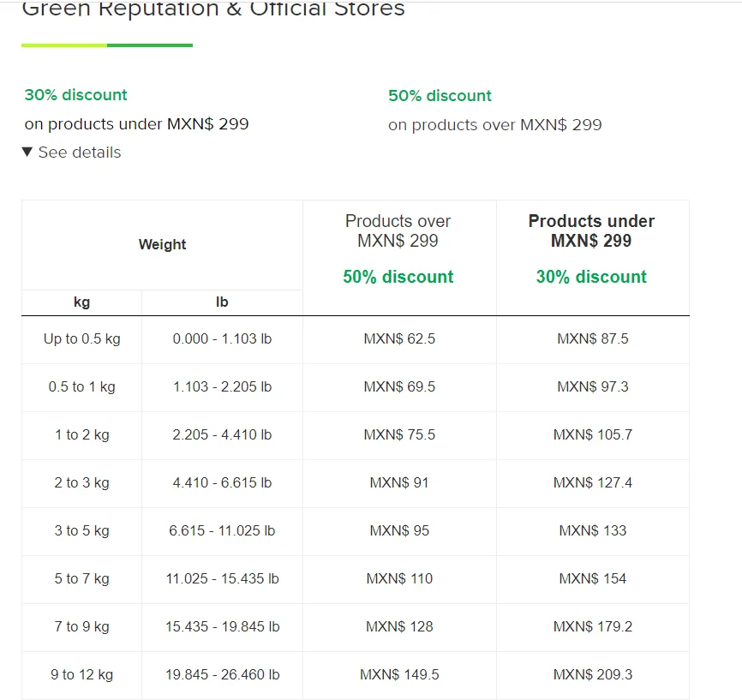The width and height of the screenshot is (742, 700).
Task: Click the green 50% discount table label
Action: point(398,277)
